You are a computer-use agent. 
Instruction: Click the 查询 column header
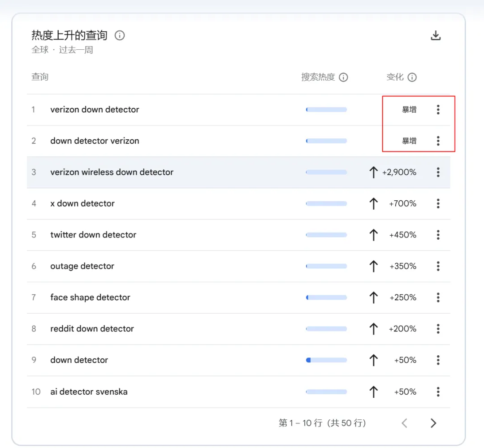tap(40, 77)
